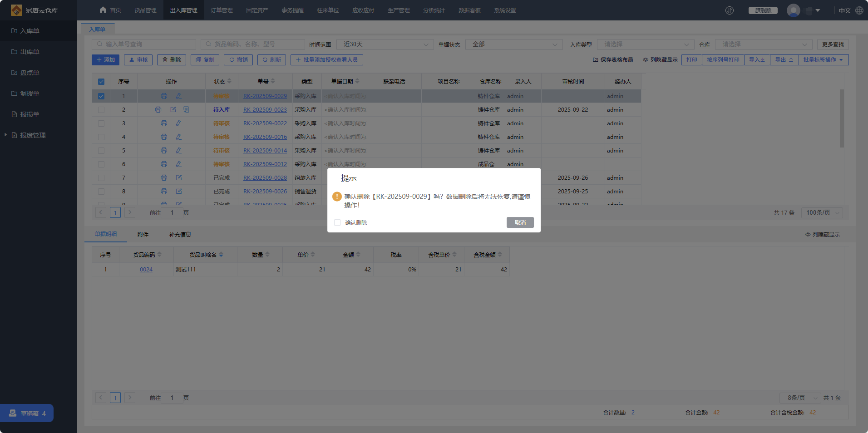Open 出入库管理 top menu
The height and width of the screenshot is (433, 868).
[x=183, y=10]
